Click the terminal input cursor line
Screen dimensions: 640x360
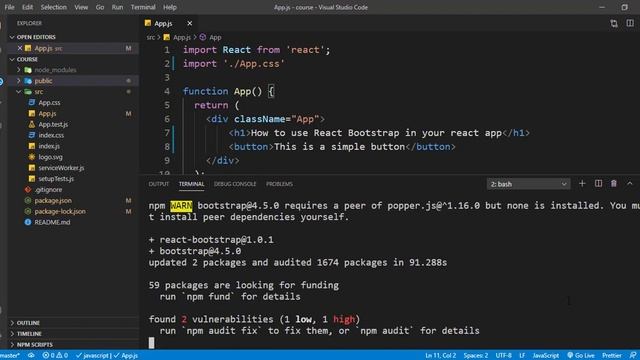point(151,343)
